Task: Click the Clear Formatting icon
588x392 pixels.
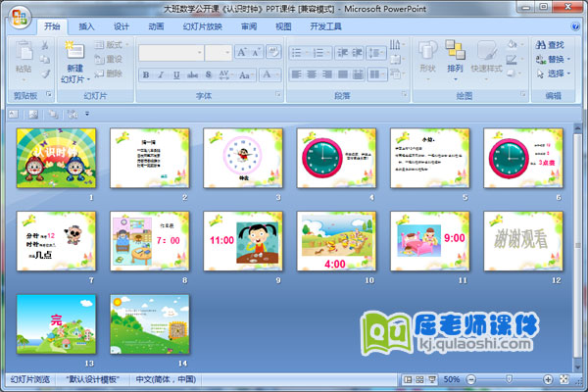Action: (273, 52)
